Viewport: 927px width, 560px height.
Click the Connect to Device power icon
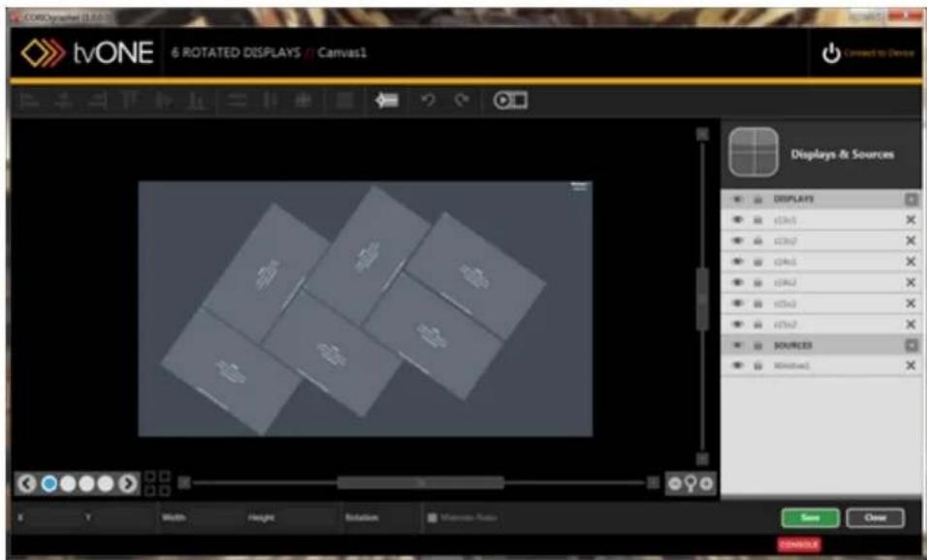click(x=831, y=53)
